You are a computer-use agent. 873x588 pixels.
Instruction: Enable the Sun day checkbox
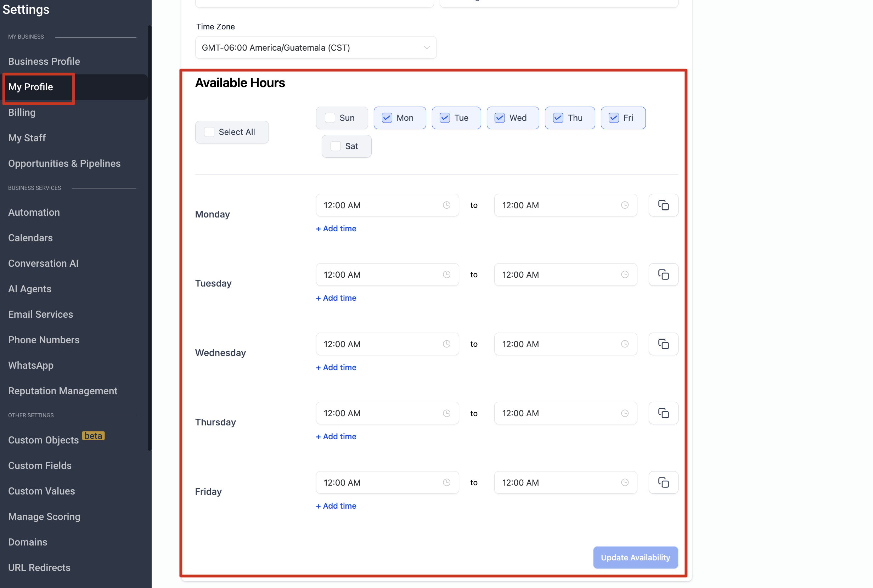click(330, 118)
